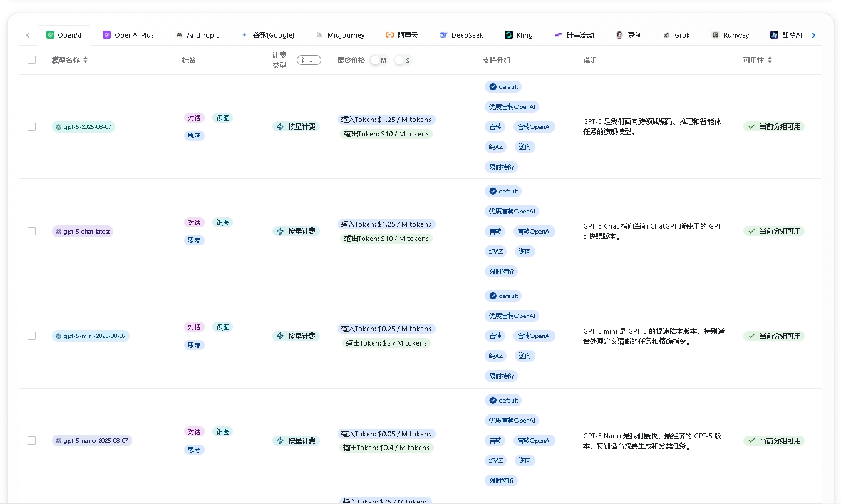Click the 输入Token: $0.25 / M tokens price
841x504 pixels.
(x=386, y=329)
